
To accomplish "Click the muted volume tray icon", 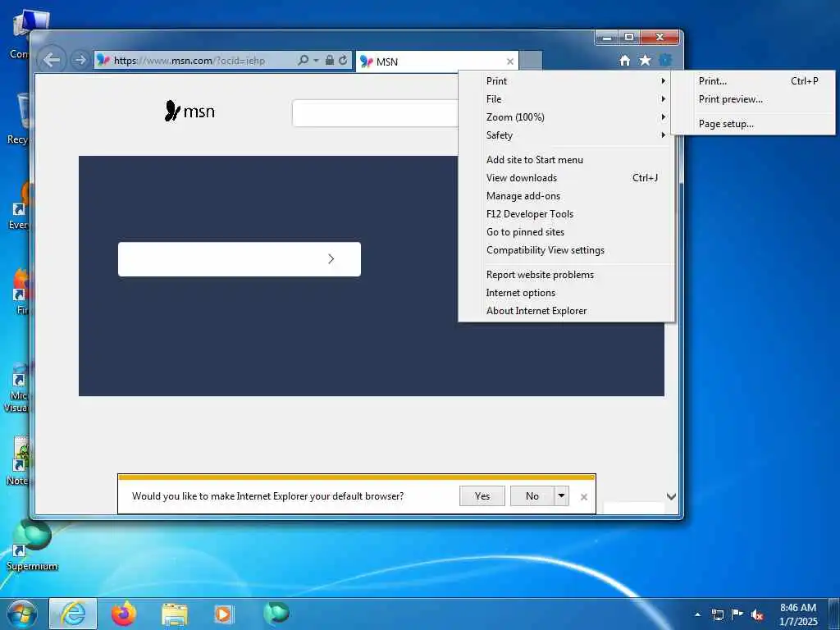I will click(757, 614).
